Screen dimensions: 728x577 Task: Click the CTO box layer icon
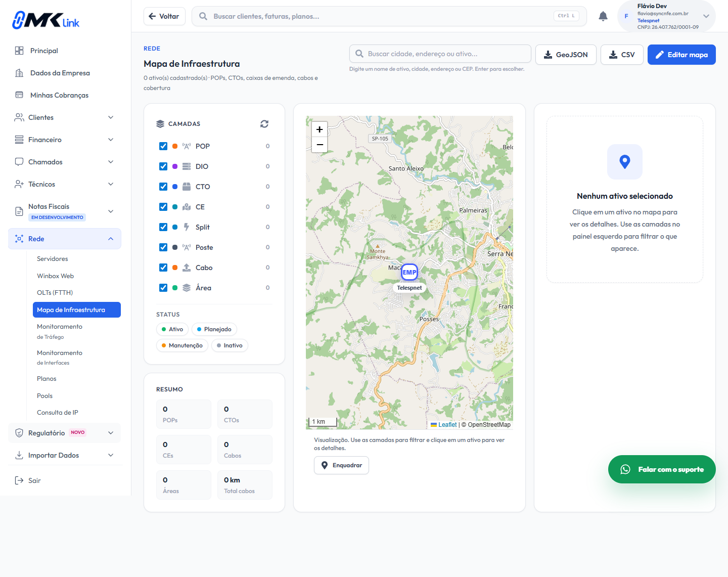(187, 187)
